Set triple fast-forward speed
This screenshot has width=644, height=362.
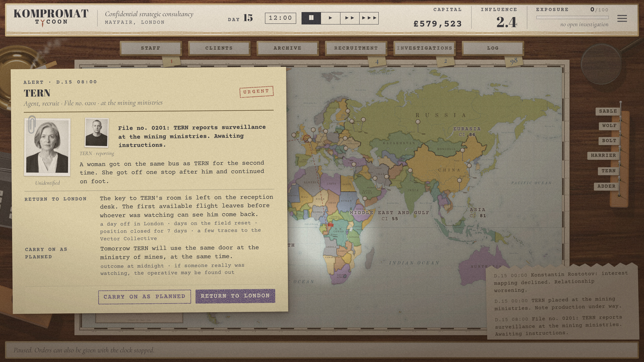pos(369,18)
